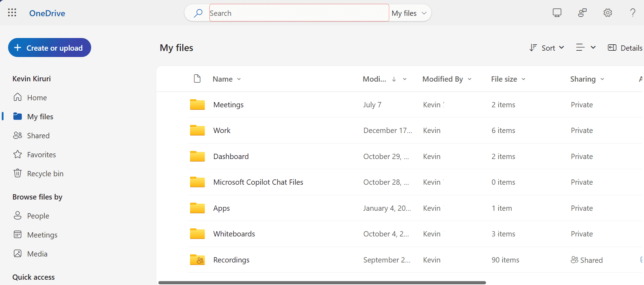Open the Microsoft Copilot Chat Files folder

(x=258, y=182)
